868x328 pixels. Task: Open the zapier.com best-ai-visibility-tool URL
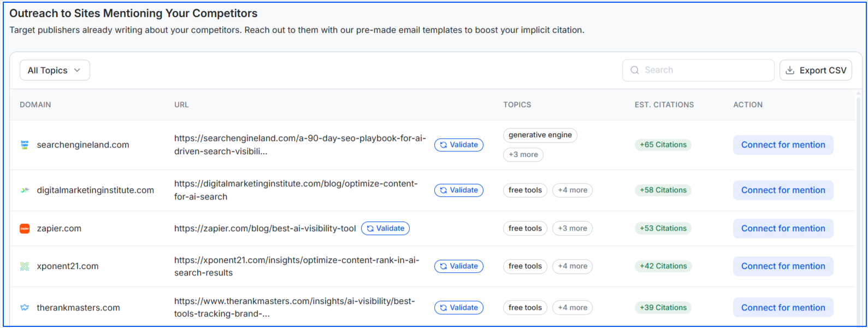pos(265,229)
